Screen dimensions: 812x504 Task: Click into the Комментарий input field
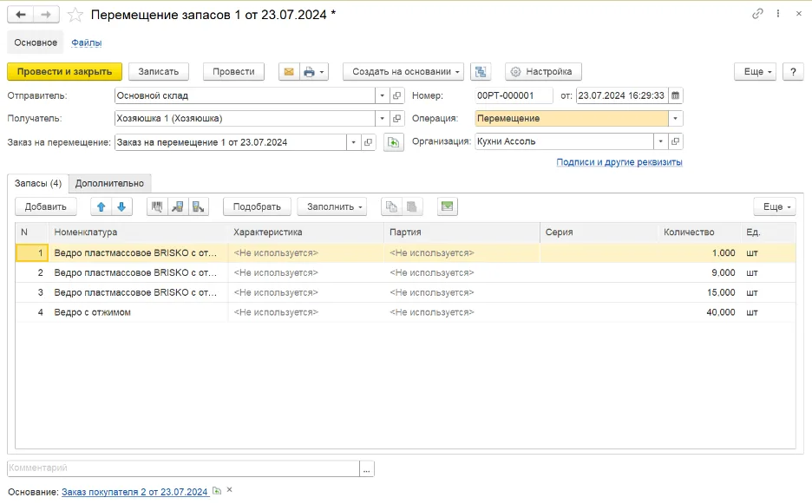click(x=183, y=468)
